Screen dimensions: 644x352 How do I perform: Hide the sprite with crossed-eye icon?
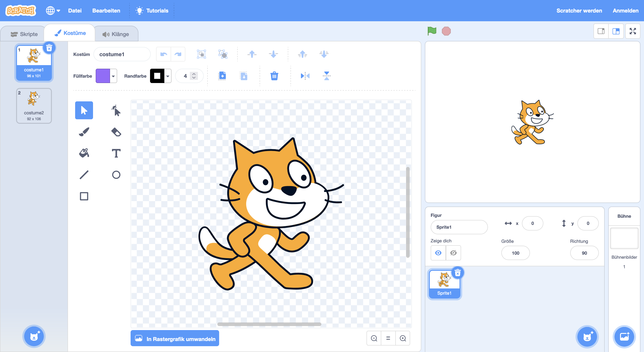[453, 253]
